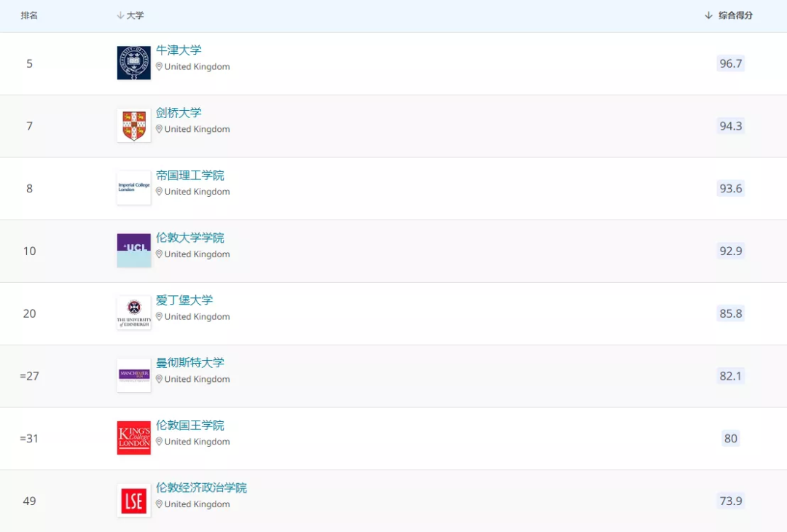Click United Kingdom text under 伦敦经济政治学院
The width and height of the screenshot is (787, 532).
click(x=197, y=504)
